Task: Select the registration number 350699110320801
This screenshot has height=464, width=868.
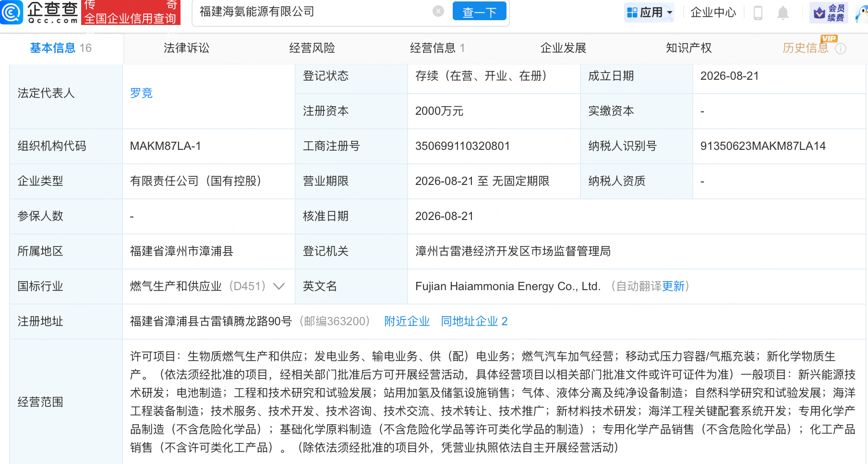Action: pos(462,146)
